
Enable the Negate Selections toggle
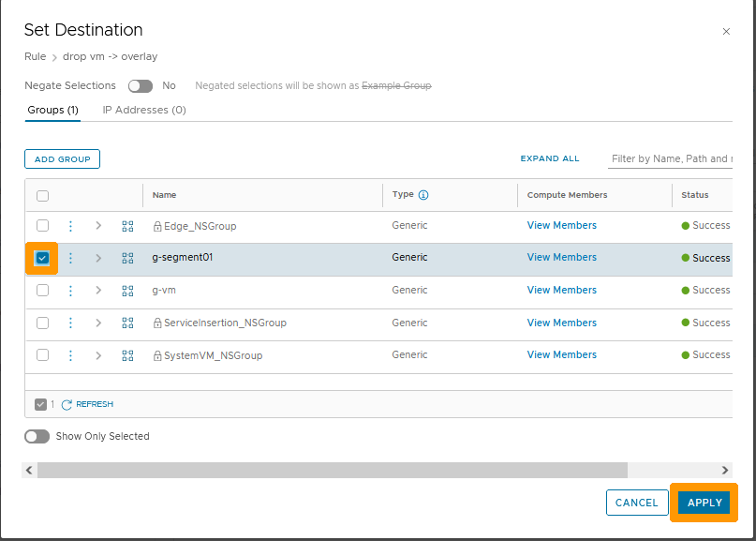point(140,85)
